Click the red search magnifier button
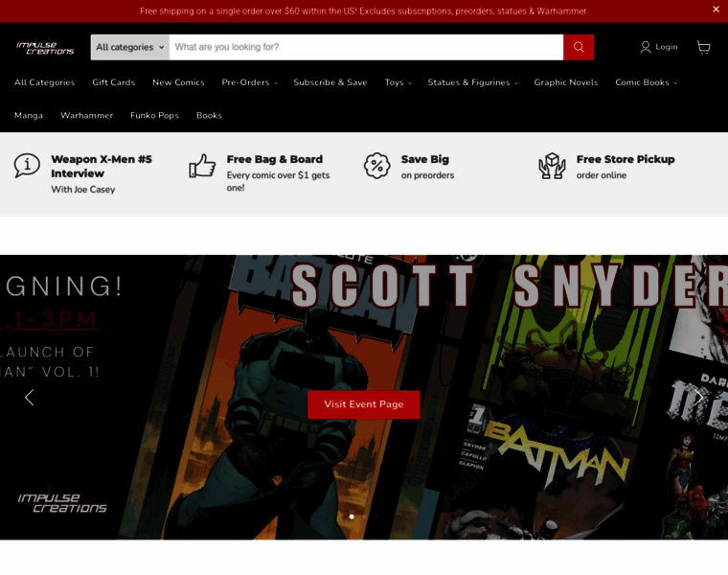This screenshot has height=575, width=728. pyautogui.click(x=578, y=47)
